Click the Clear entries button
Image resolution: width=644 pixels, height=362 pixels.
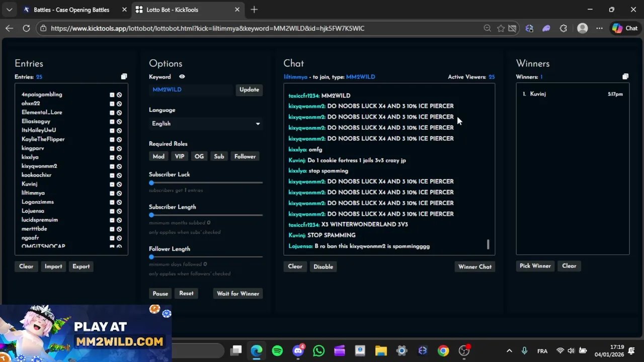click(x=26, y=266)
